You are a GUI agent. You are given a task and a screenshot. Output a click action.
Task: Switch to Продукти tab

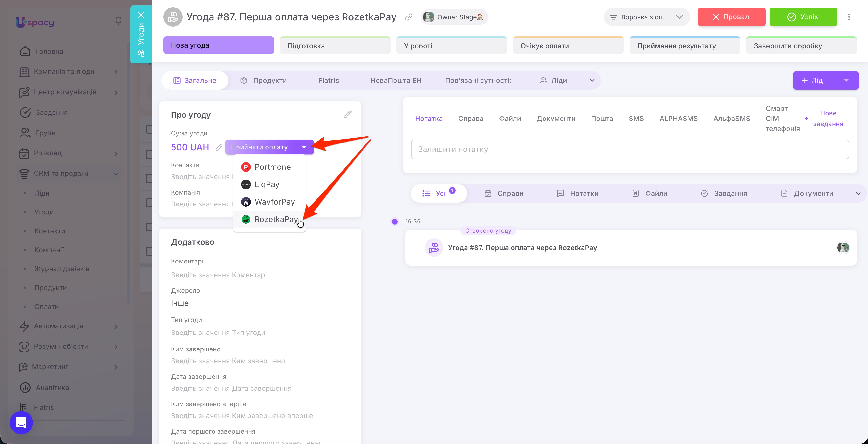pos(263,80)
